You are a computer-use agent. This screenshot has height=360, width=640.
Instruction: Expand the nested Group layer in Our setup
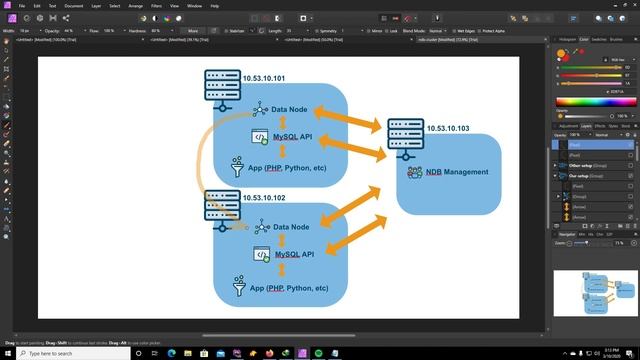coord(558,197)
